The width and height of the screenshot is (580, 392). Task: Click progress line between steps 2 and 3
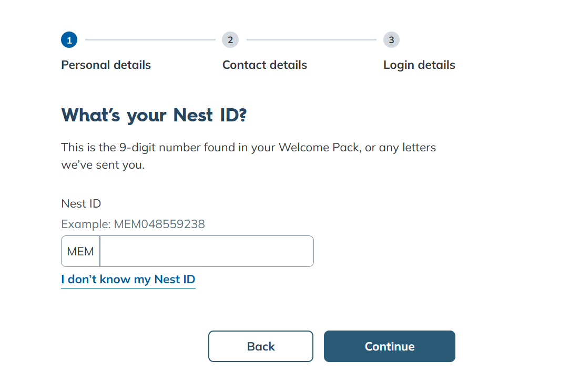point(311,39)
